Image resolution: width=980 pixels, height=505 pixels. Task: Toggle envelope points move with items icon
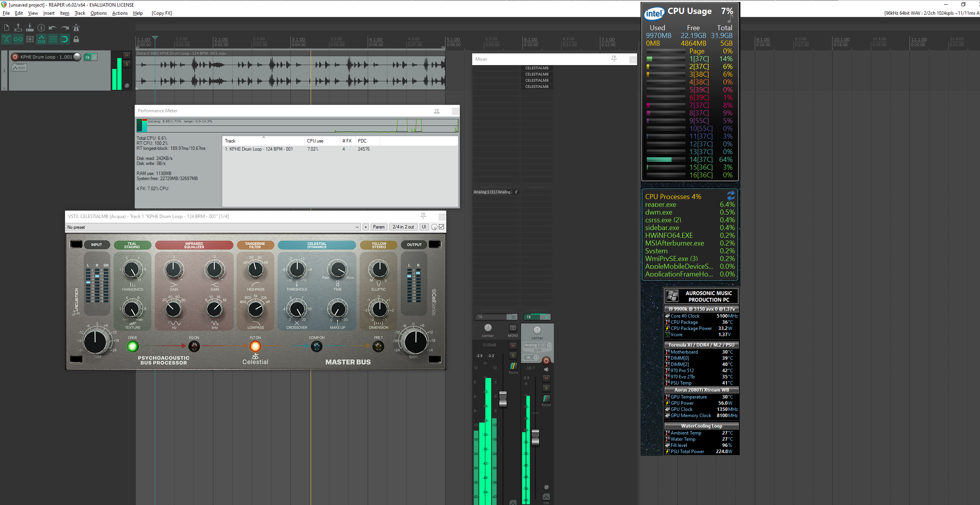(x=41, y=39)
